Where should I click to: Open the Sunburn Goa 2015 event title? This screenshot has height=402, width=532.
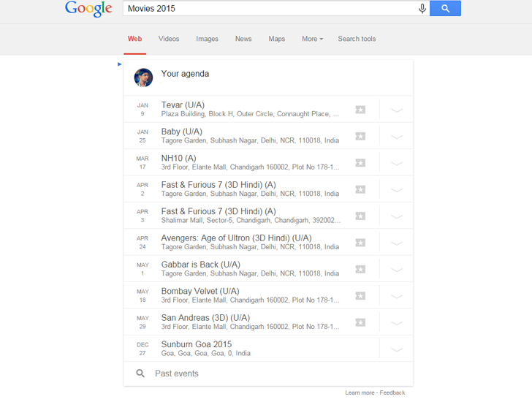click(197, 344)
